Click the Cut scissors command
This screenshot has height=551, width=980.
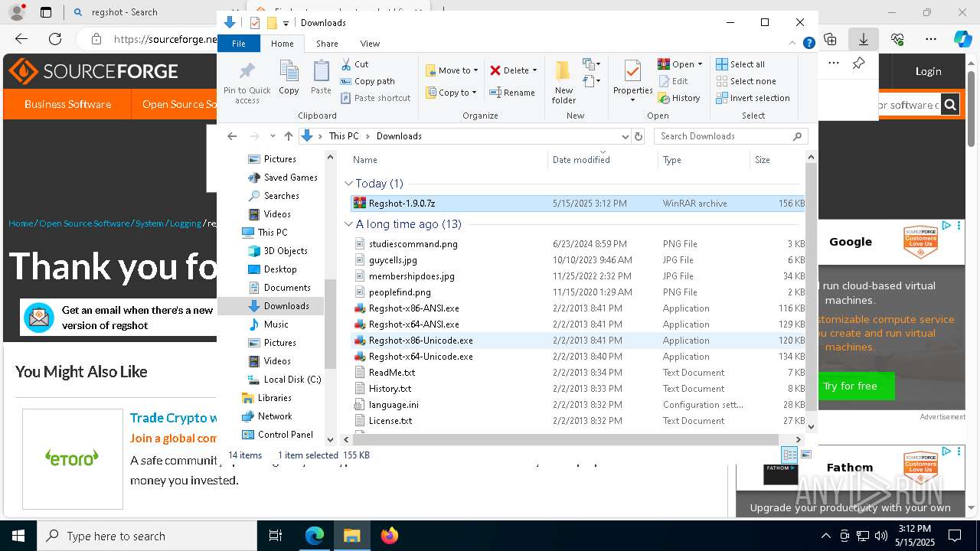coord(354,64)
